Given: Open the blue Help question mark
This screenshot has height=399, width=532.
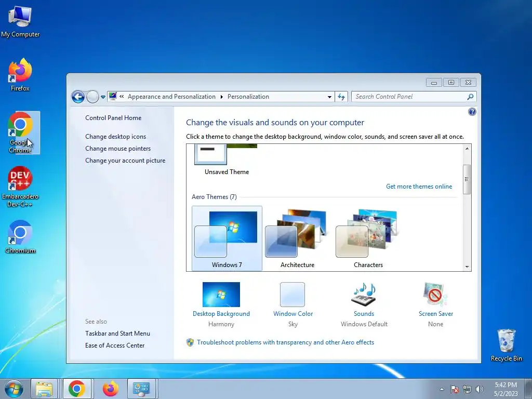Looking at the screenshot, I should pyautogui.click(x=472, y=112).
